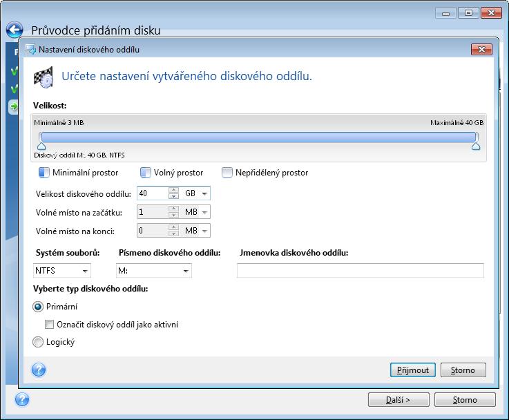Image resolution: width=509 pixels, height=420 pixels.
Task: Click the Volný prostor legend icon
Action: [x=146, y=172]
